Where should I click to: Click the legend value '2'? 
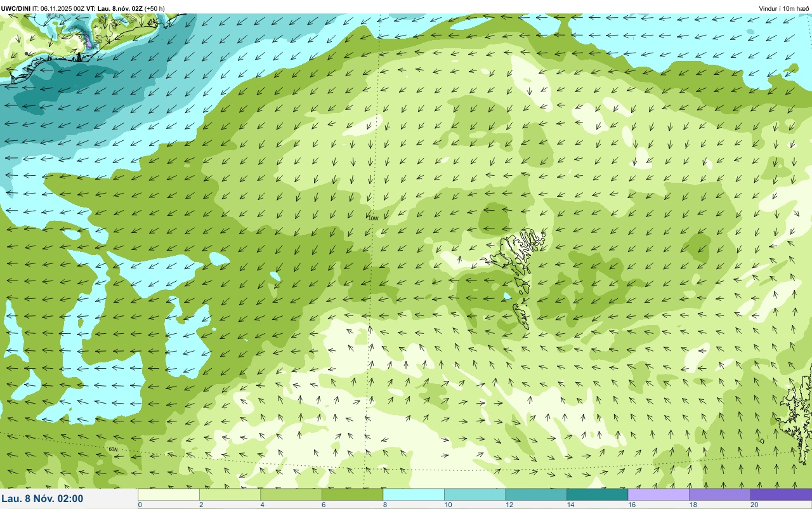[200, 505]
